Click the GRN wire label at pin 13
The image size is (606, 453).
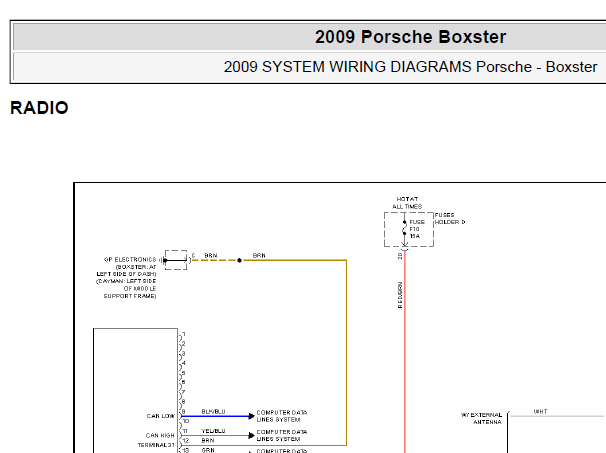point(208,450)
